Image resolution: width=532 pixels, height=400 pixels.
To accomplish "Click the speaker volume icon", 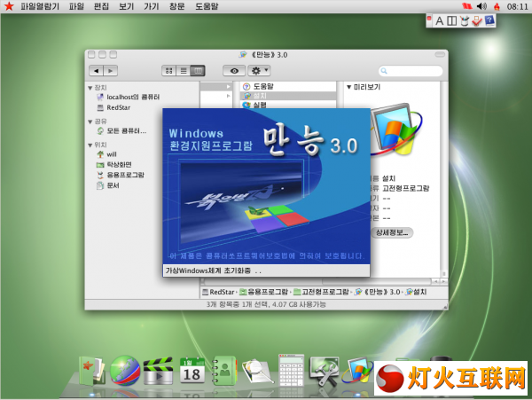I will coord(481,6).
